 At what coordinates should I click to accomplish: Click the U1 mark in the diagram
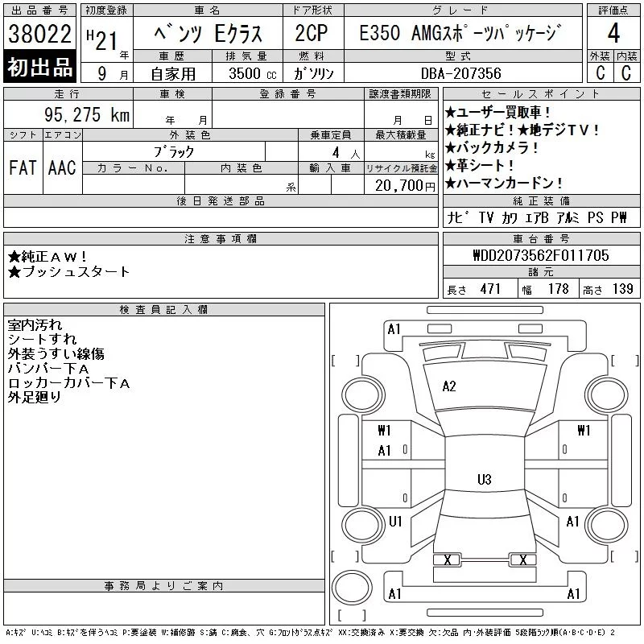point(395,522)
